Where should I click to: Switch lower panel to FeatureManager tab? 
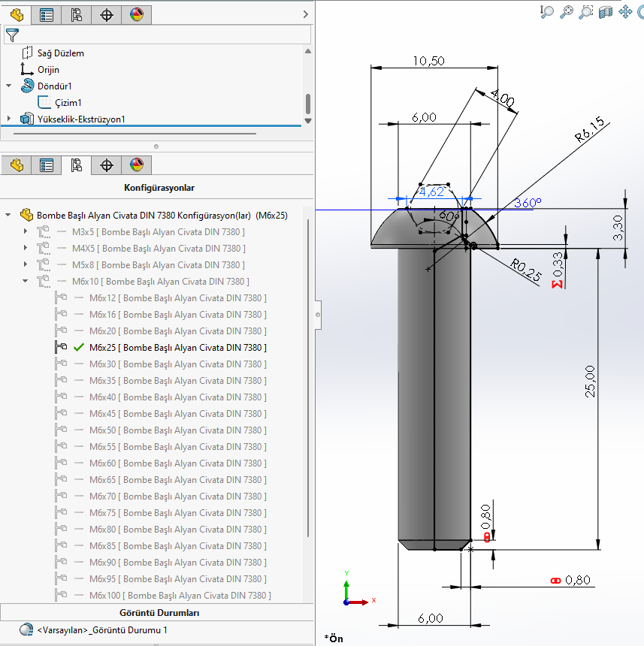(17, 165)
